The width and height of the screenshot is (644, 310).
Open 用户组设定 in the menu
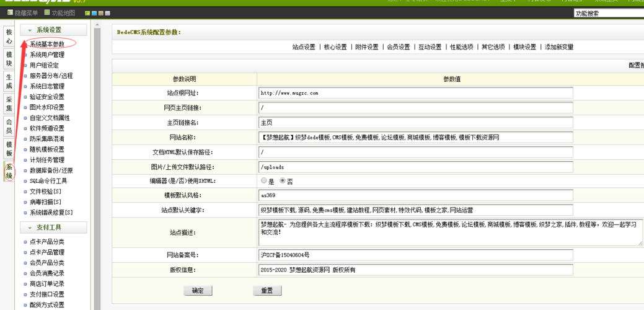click(x=44, y=65)
